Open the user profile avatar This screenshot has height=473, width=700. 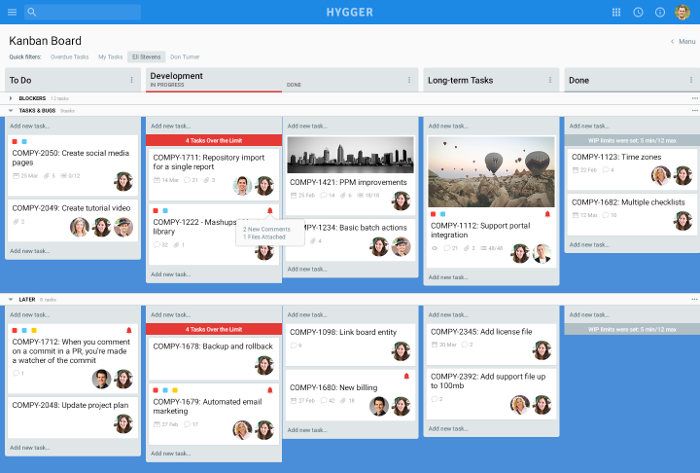tap(682, 12)
